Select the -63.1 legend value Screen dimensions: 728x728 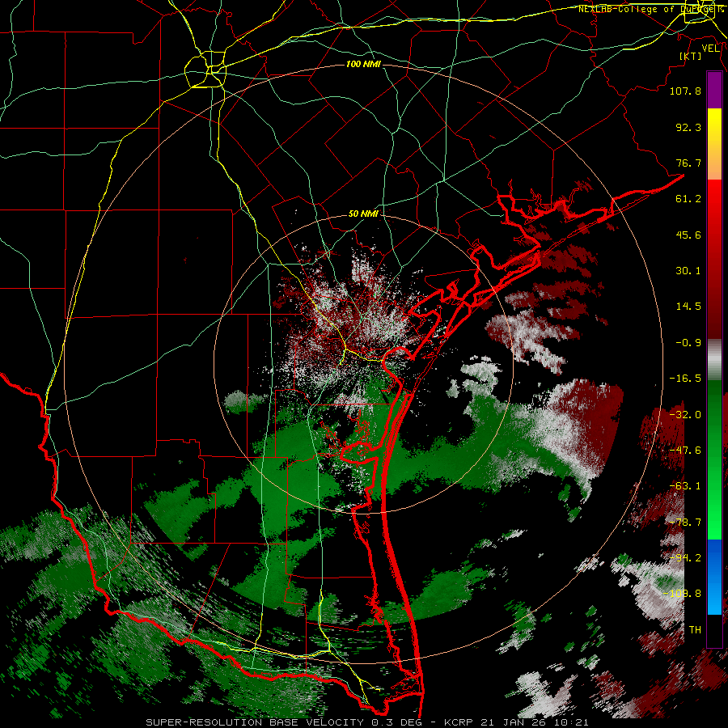[x=685, y=486]
